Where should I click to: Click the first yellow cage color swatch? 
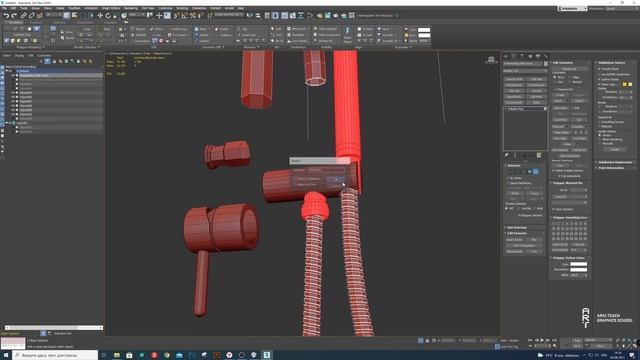click(x=624, y=84)
